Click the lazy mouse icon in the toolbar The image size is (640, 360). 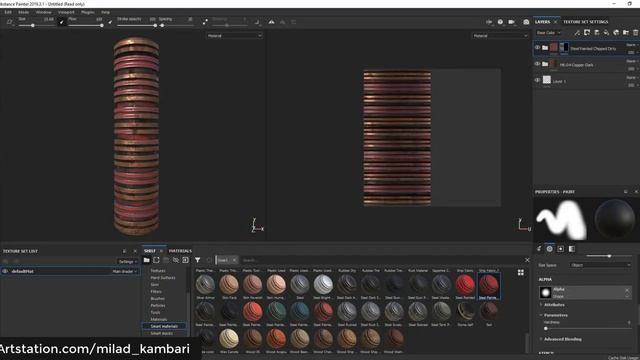pos(205,22)
